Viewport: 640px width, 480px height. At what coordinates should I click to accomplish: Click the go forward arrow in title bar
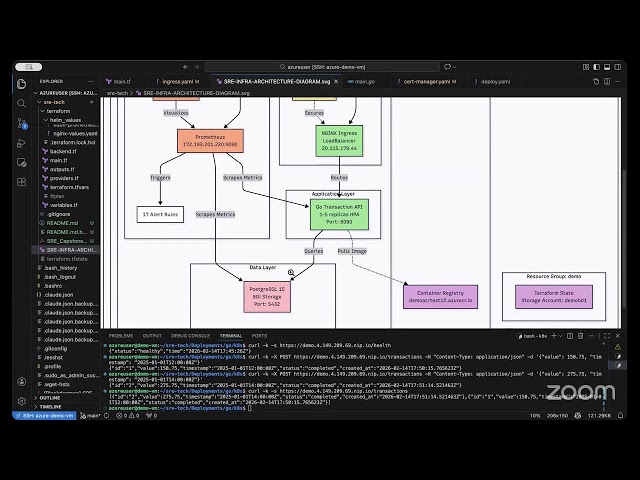pos(197,67)
